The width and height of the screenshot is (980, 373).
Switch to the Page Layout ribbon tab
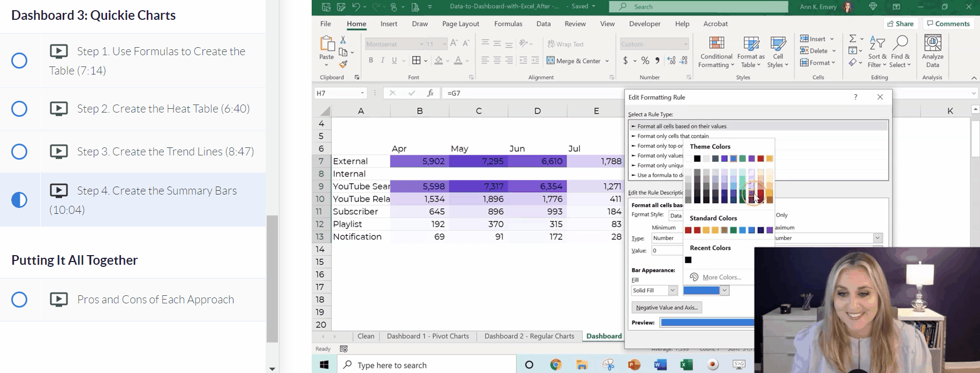[x=461, y=24]
